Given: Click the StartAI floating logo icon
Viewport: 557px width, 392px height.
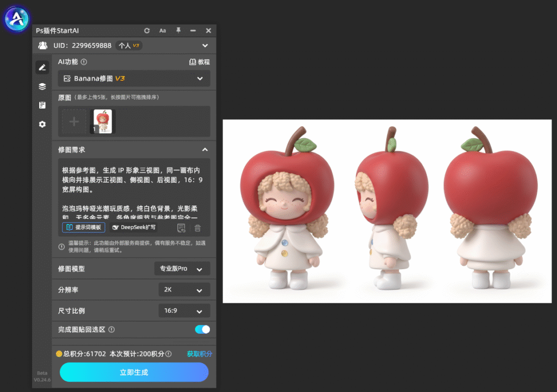Looking at the screenshot, I should 16,18.
